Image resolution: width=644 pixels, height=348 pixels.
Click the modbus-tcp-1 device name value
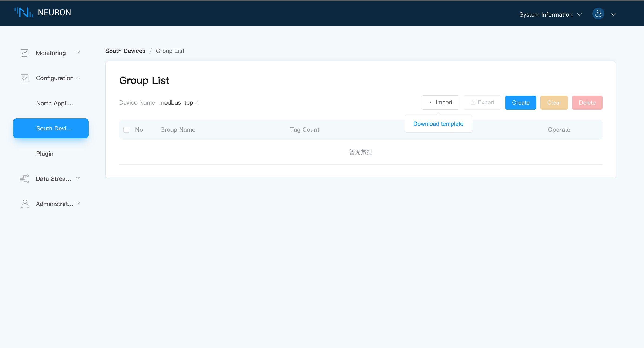click(179, 102)
